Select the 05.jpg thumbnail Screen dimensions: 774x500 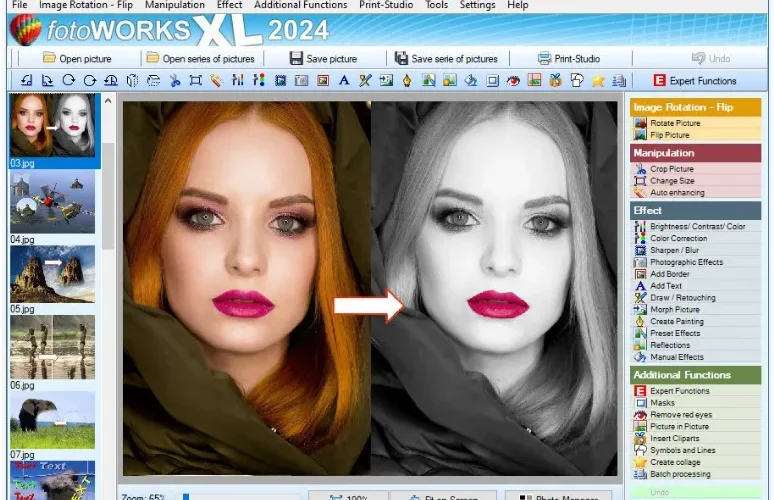coord(52,274)
